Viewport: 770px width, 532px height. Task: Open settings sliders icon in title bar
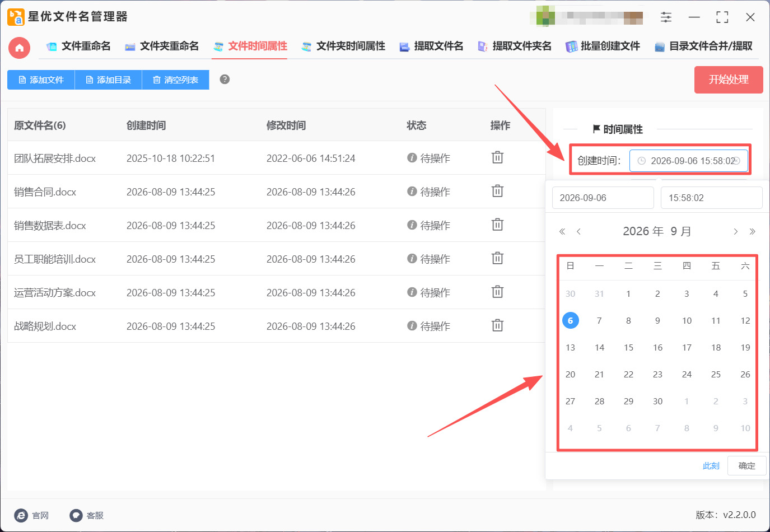[x=666, y=17]
